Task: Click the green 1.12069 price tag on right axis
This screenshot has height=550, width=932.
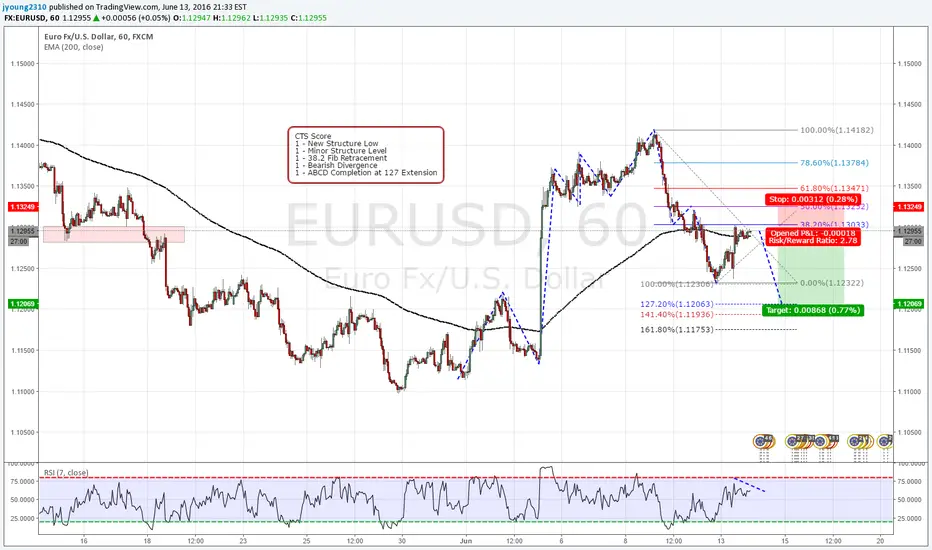Action: (x=908, y=304)
